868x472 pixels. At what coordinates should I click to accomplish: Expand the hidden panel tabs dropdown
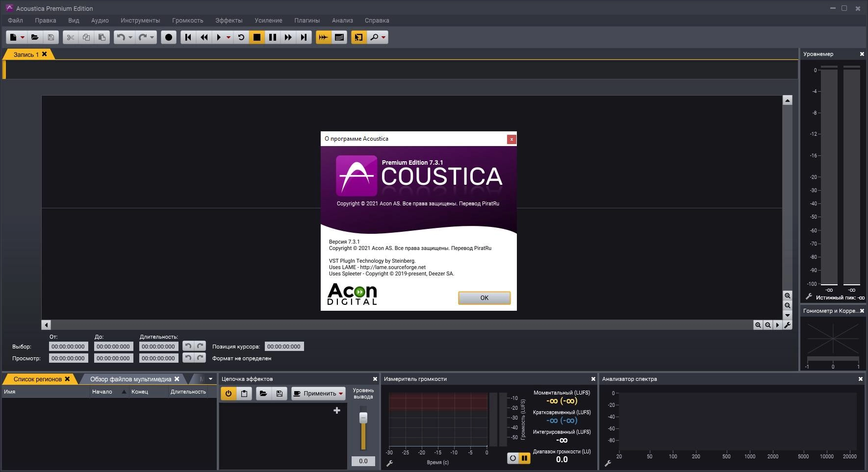click(211, 379)
